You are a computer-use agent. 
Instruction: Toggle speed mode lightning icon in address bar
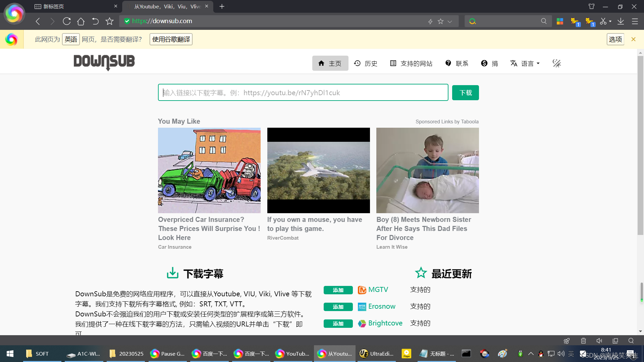pyautogui.click(x=430, y=21)
